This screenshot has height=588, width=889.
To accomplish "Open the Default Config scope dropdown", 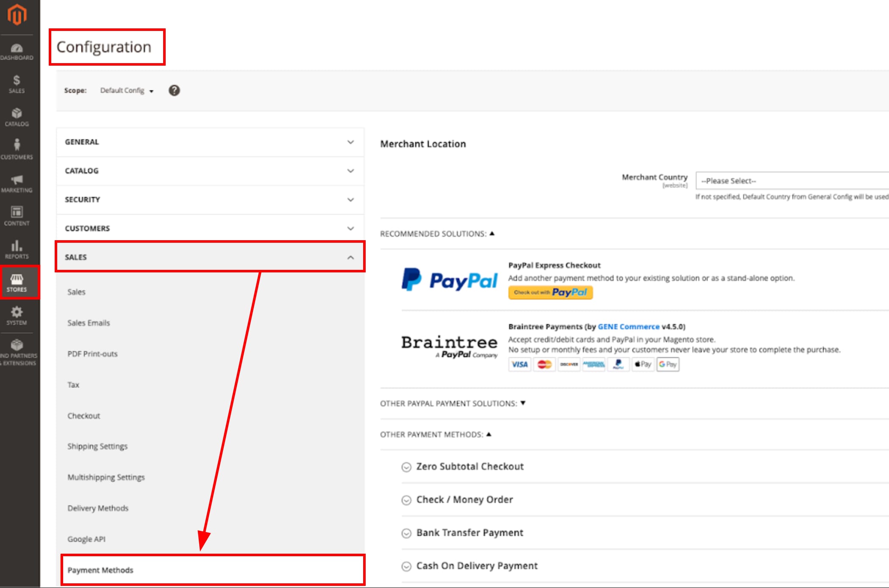I will pos(126,90).
